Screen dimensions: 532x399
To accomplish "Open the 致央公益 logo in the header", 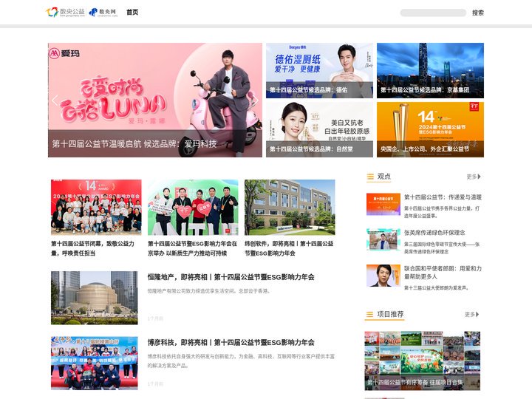I will pyautogui.click(x=65, y=13).
